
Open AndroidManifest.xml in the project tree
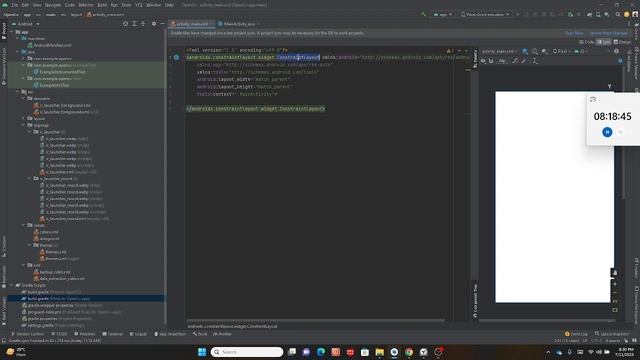point(49,45)
